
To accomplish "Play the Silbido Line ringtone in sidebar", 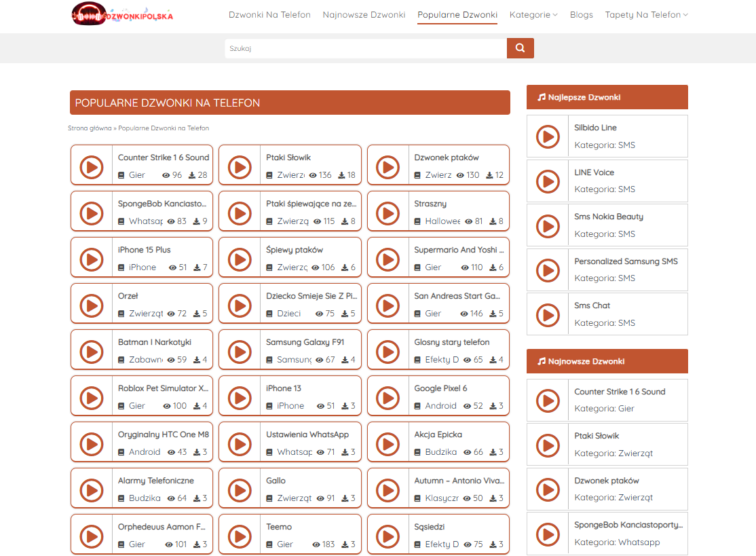I will point(548,136).
